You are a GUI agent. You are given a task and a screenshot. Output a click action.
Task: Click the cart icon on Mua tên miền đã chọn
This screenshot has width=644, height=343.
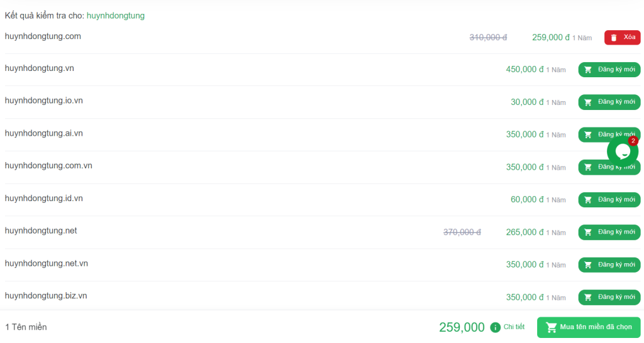point(551,327)
